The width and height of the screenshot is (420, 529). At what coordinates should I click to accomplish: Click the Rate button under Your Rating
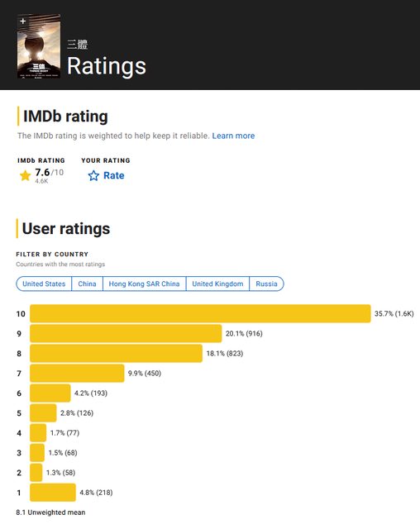(x=106, y=175)
